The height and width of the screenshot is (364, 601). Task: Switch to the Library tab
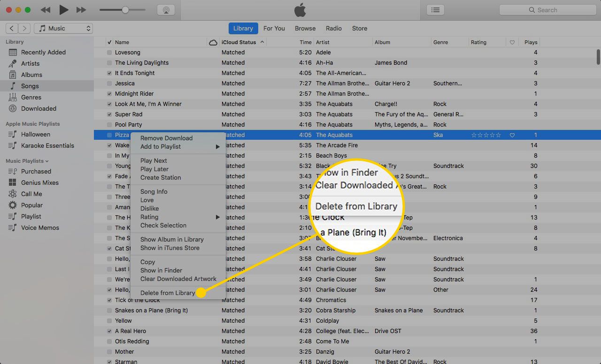(243, 29)
